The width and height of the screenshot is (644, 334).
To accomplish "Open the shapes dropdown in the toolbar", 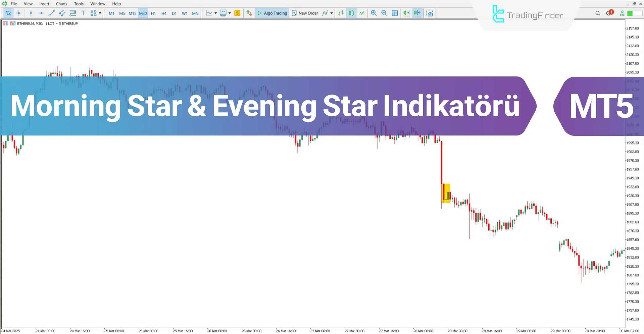I will pyautogui.click(x=95, y=13).
